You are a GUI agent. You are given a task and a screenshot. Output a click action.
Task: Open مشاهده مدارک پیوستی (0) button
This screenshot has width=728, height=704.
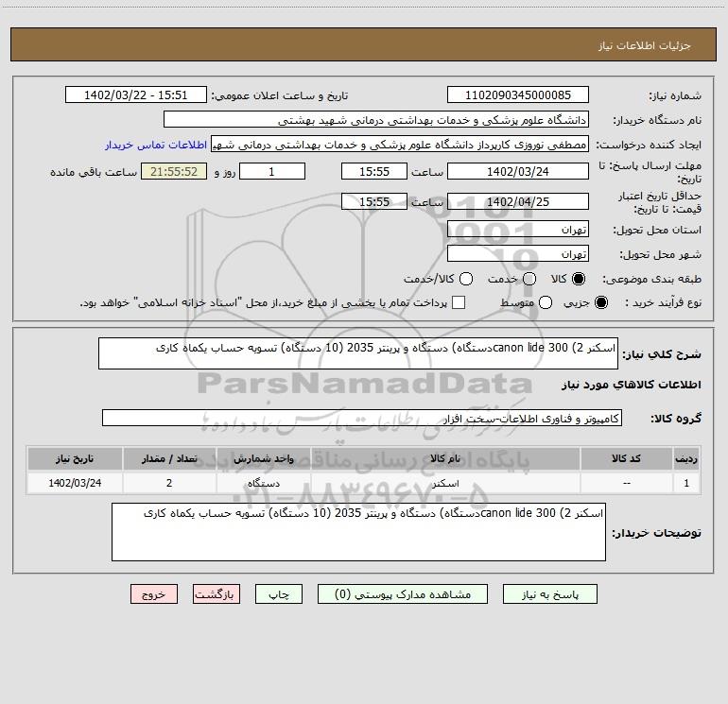(x=403, y=594)
